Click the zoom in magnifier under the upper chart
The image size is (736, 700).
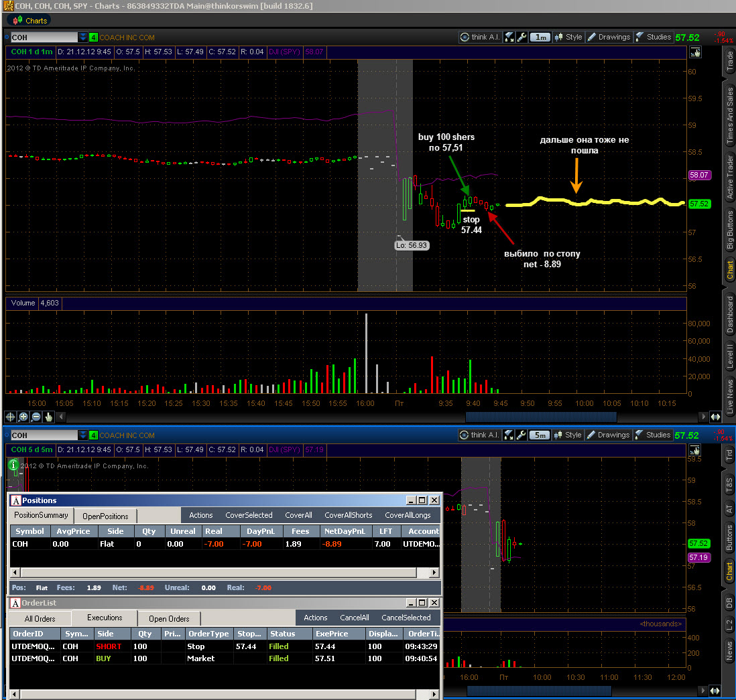(x=23, y=416)
